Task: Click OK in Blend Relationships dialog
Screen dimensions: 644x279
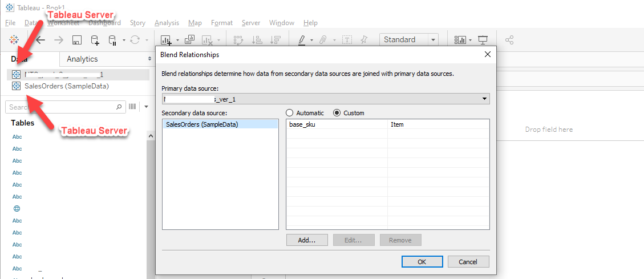Action: pos(422,262)
